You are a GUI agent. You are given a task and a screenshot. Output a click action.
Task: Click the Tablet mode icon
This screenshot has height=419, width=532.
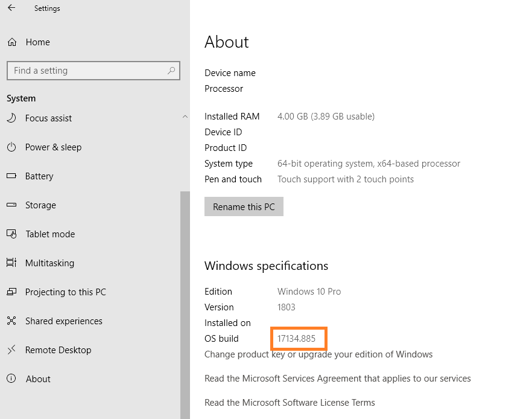pyautogui.click(x=11, y=234)
